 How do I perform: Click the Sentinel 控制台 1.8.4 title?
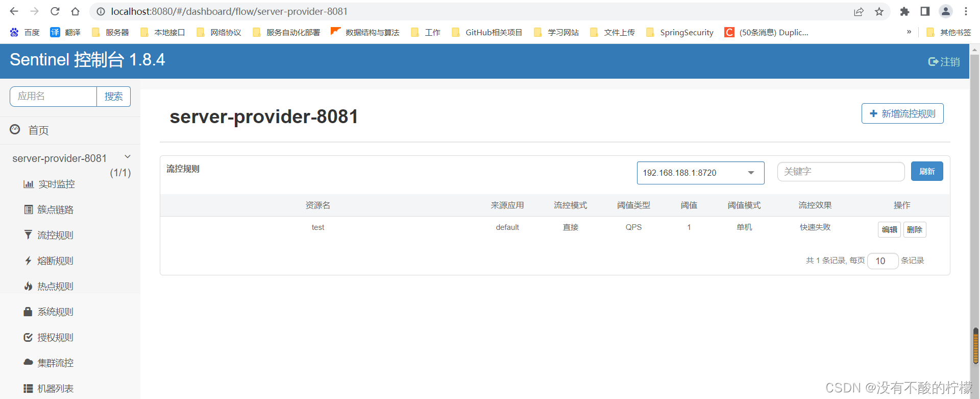pyautogui.click(x=87, y=60)
